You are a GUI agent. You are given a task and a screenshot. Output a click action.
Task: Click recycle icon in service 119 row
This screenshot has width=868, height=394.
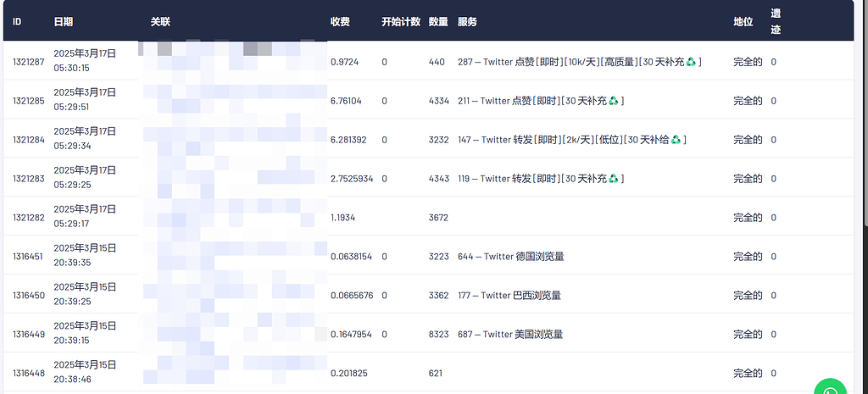point(614,179)
